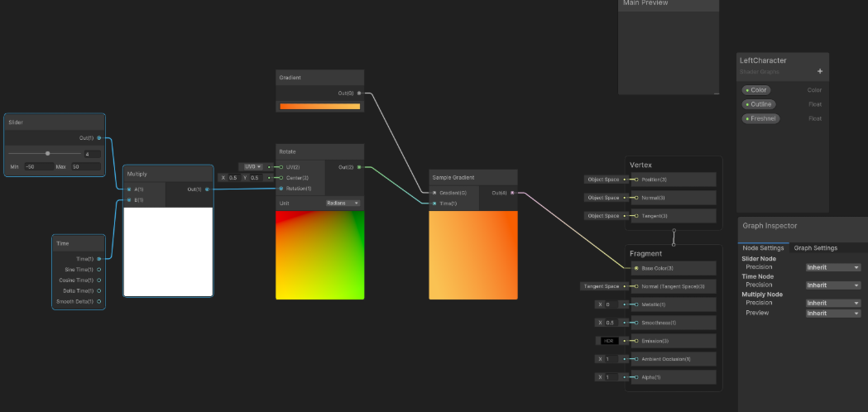868x412 pixels.
Task: Click the Ambient Occlusion X value field
Action: pos(611,359)
